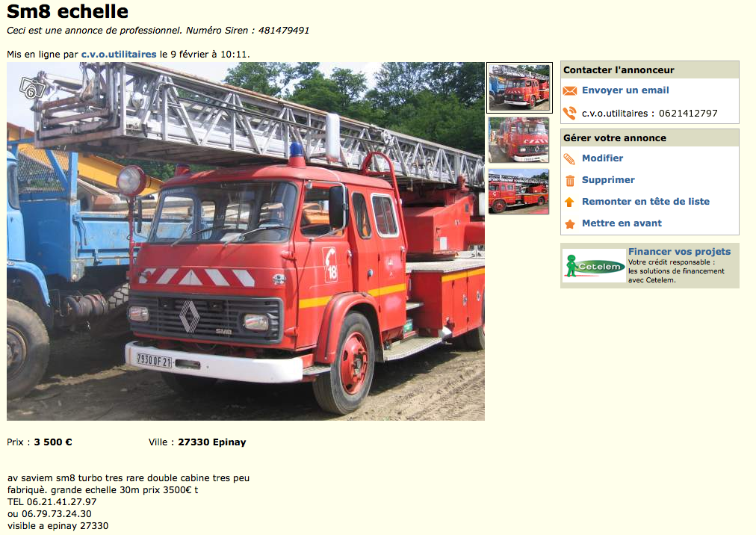Image resolution: width=756 pixels, height=535 pixels.
Task: Click the photo count camera icon
Action: point(32,88)
